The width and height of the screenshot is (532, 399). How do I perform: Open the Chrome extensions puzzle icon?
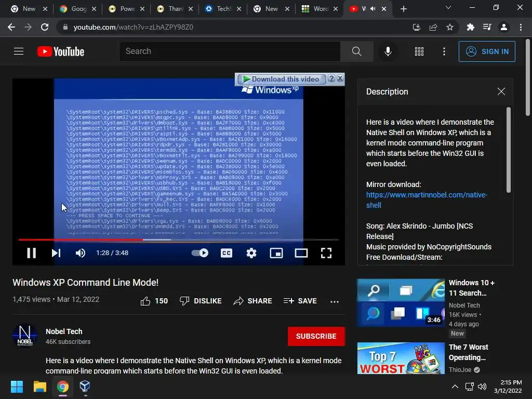(470, 27)
